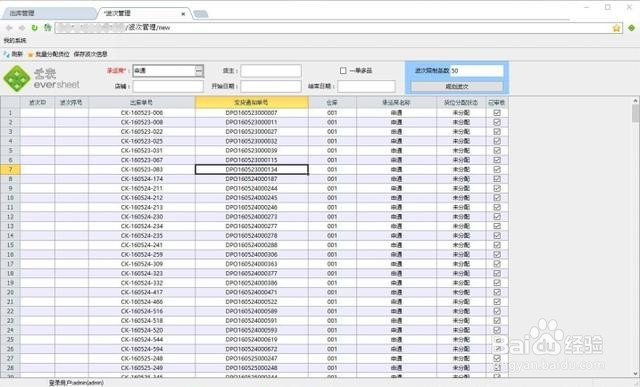Select cell DPO160524000619
This screenshot has width=640, height=387.
coord(251,339)
